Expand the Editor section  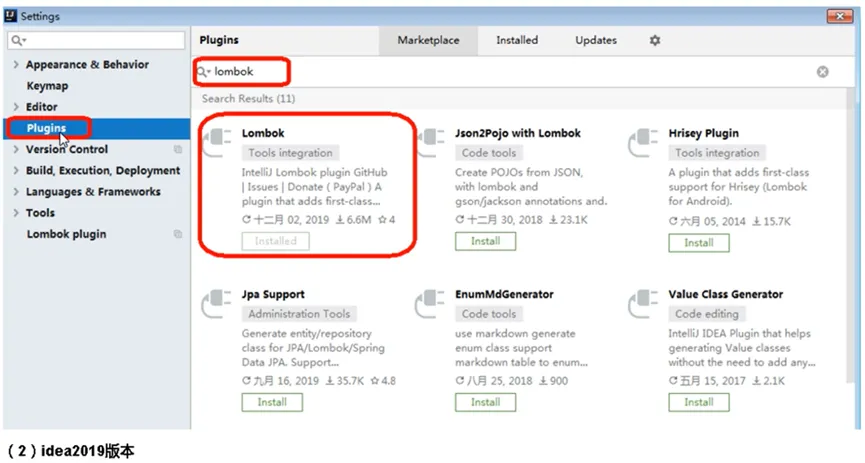click(15, 107)
